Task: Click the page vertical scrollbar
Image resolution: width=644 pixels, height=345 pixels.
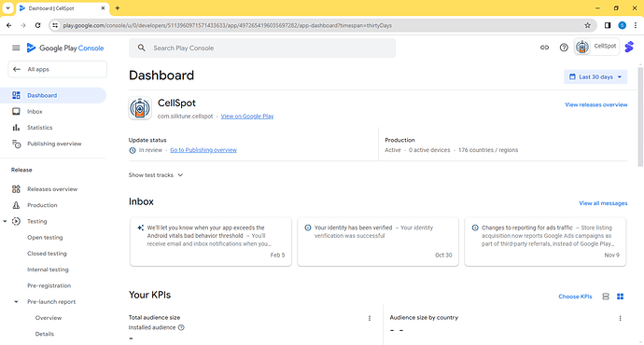Action: (640, 117)
